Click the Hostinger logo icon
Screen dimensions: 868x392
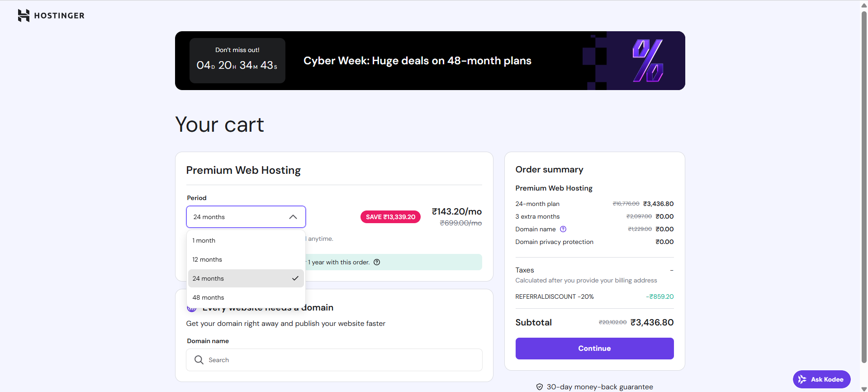[24, 15]
